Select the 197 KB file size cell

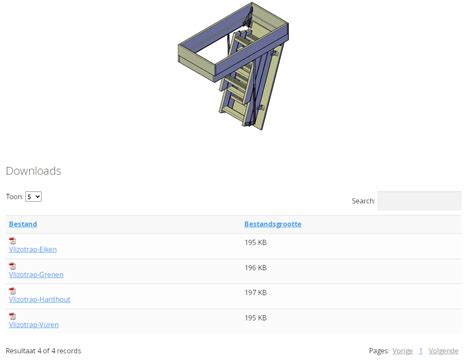click(256, 293)
